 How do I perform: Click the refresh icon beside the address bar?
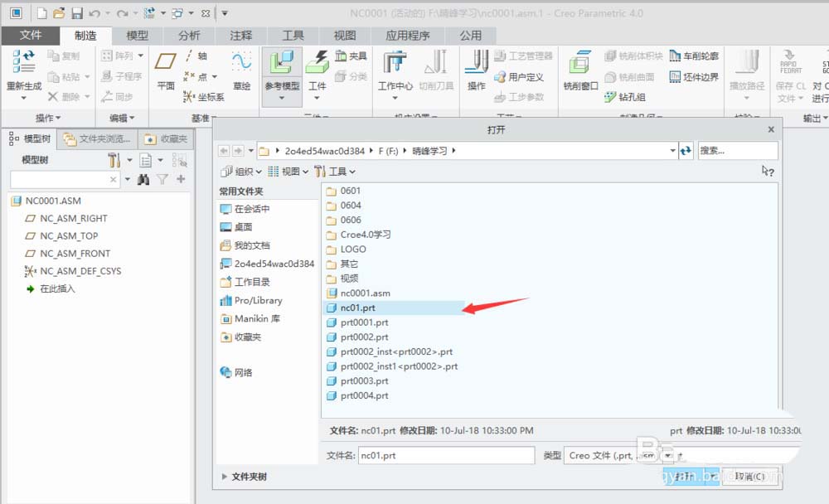coord(686,151)
